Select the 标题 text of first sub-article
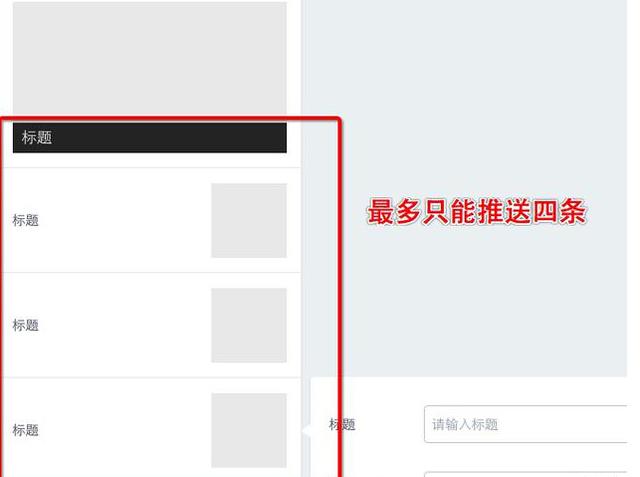 25,220
